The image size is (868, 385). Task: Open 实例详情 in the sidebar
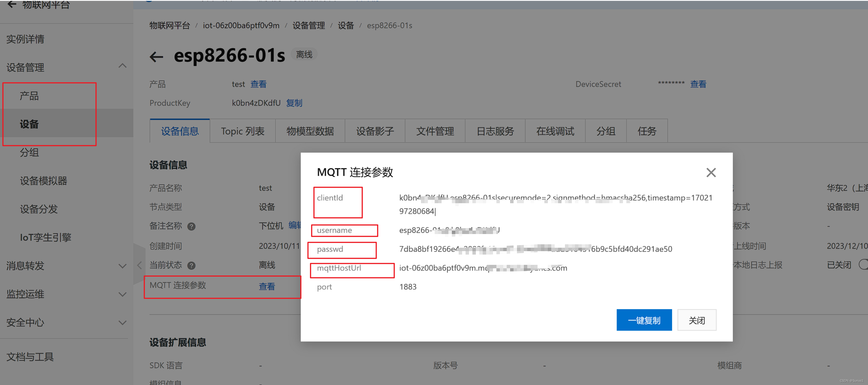pos(25,39)
